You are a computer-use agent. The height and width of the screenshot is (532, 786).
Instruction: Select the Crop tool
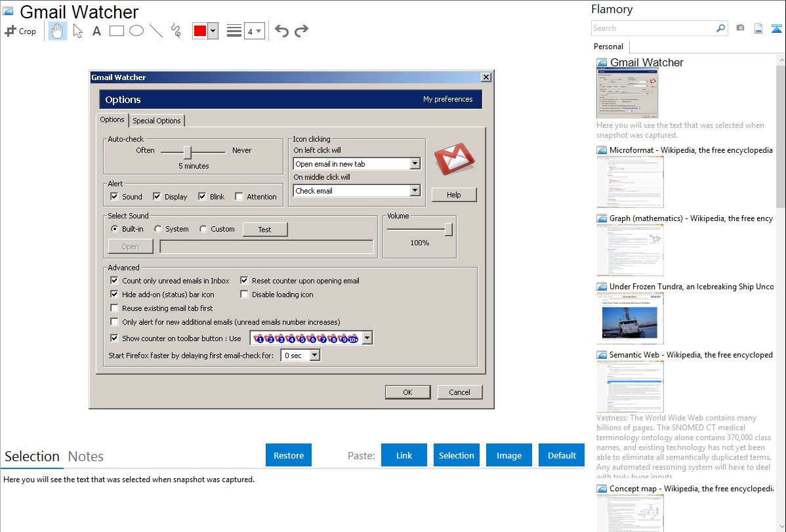(x=20, y=31)
